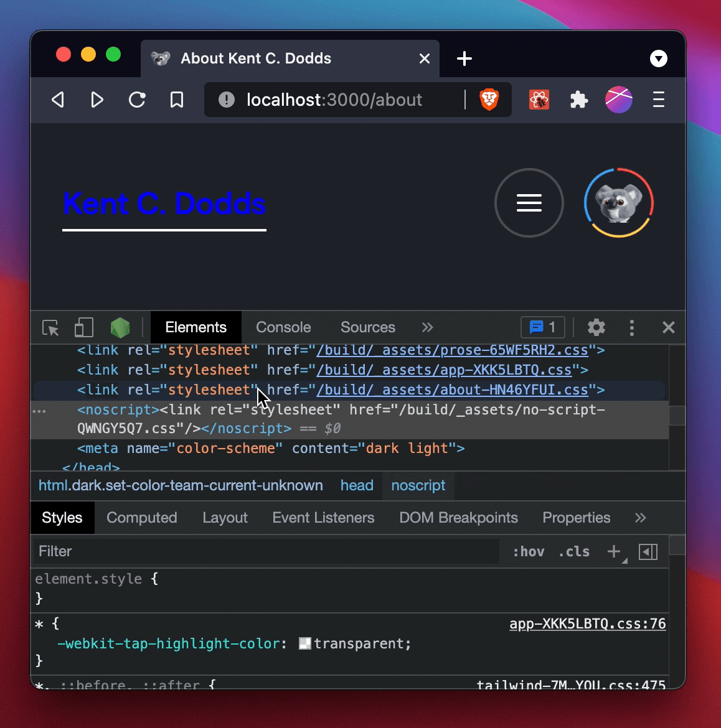Viewport: 721px width, 728px height.
Task: Click the Brave Shields icon
Action: 489,100
